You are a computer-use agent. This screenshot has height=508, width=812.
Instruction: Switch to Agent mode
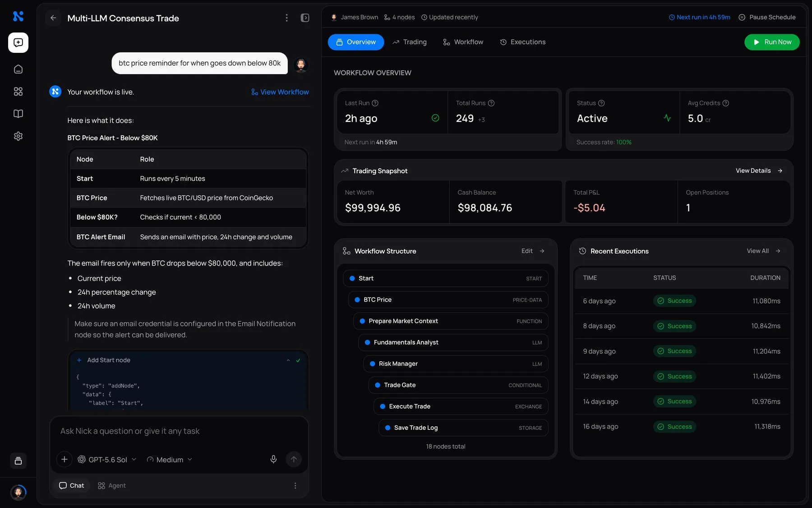pos(112,486)
